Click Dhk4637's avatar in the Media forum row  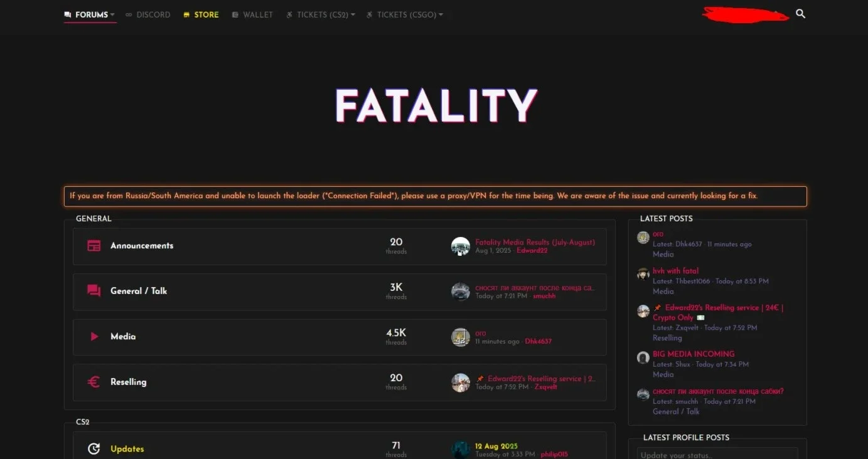(461, 337)
